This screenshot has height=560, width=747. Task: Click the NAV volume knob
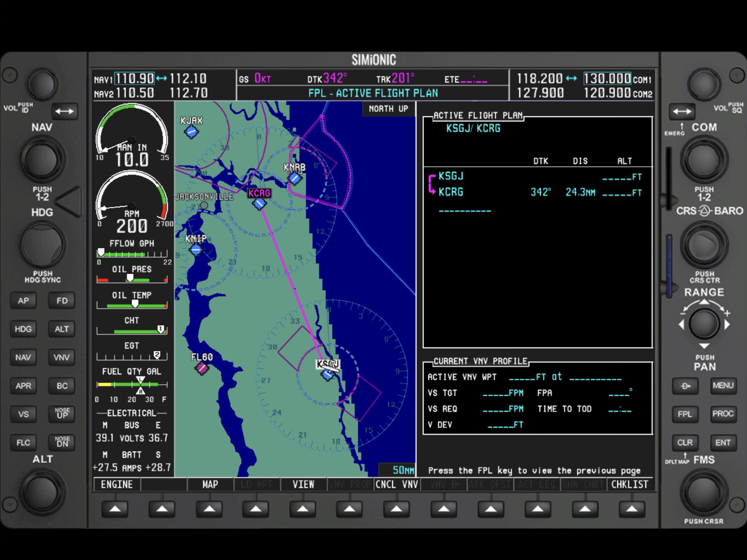click(43, 84)
